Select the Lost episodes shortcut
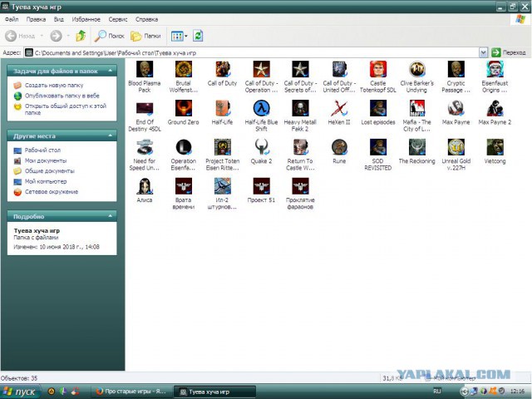This screenshot has height=399, width=532. click(x=378, y=108)
